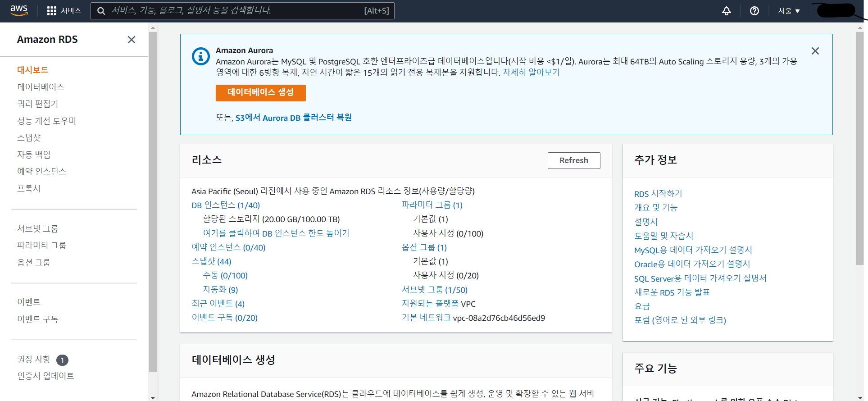Open the 예약 인스턴스 (0/40) link
This screenshot has width=868, height=401.
tap(228, 247)
